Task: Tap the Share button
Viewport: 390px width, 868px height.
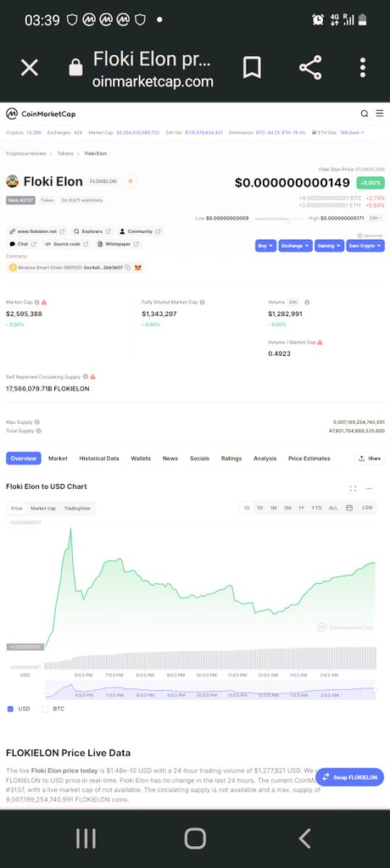Action: [x=370, y=459]
